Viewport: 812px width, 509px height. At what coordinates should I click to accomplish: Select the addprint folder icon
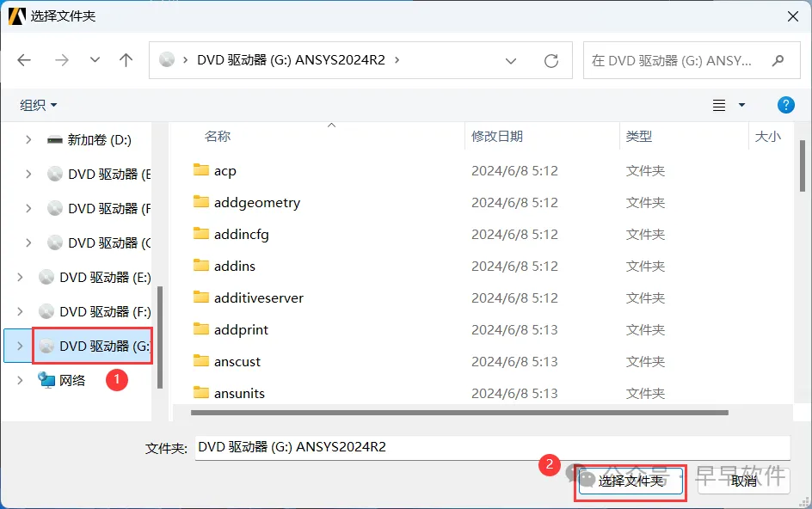coord(201,328)
